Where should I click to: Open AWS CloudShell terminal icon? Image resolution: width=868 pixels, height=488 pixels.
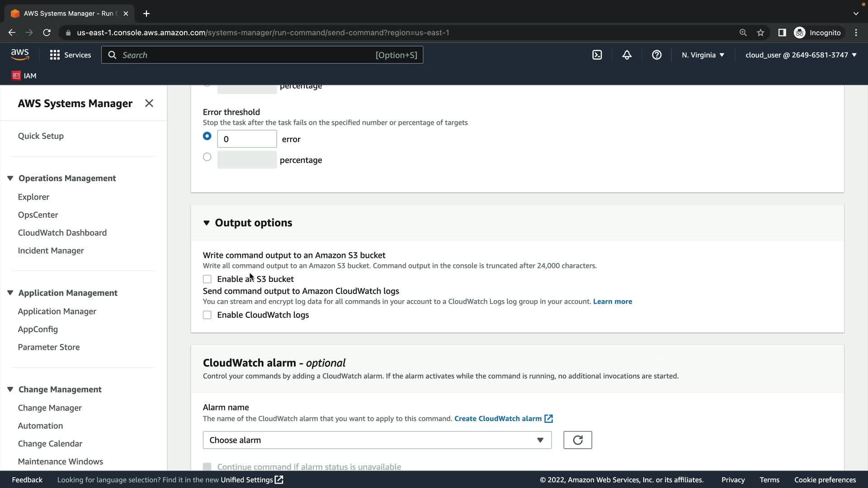597,55
